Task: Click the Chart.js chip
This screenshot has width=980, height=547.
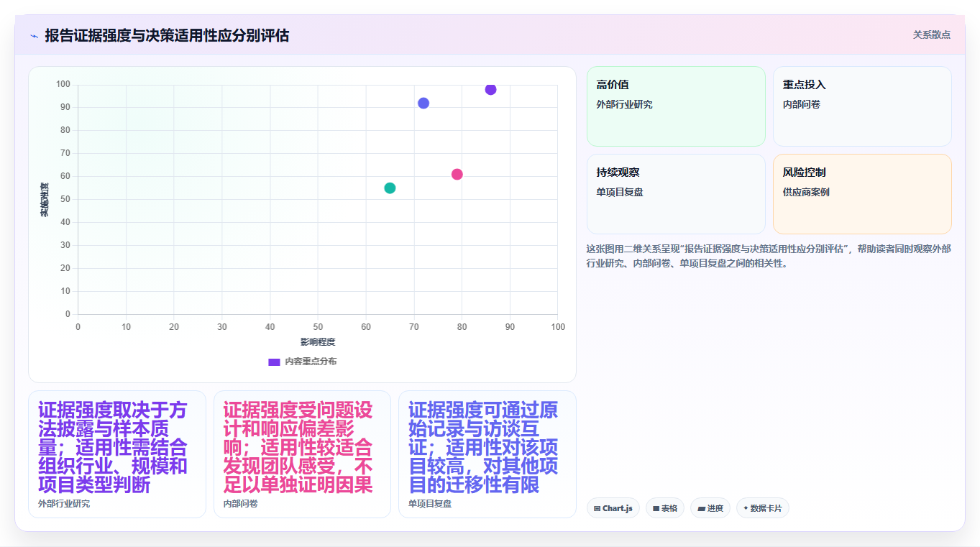Action: point(613,508)
